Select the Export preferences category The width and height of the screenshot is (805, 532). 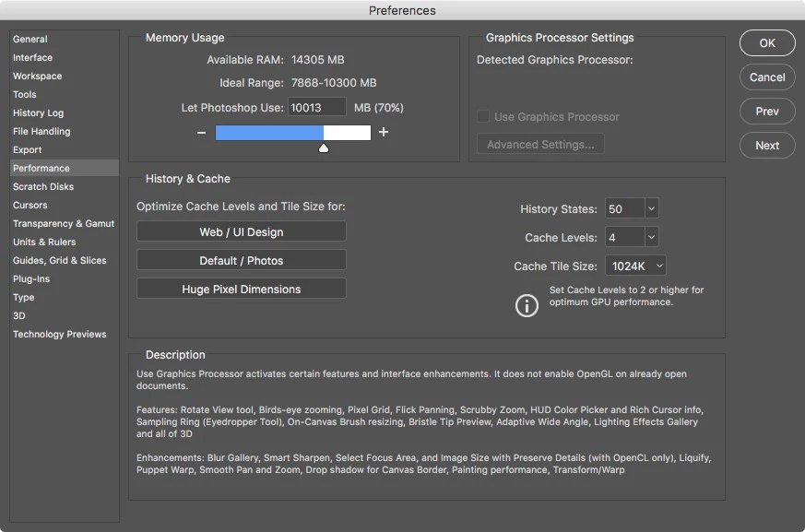(65, 150)
